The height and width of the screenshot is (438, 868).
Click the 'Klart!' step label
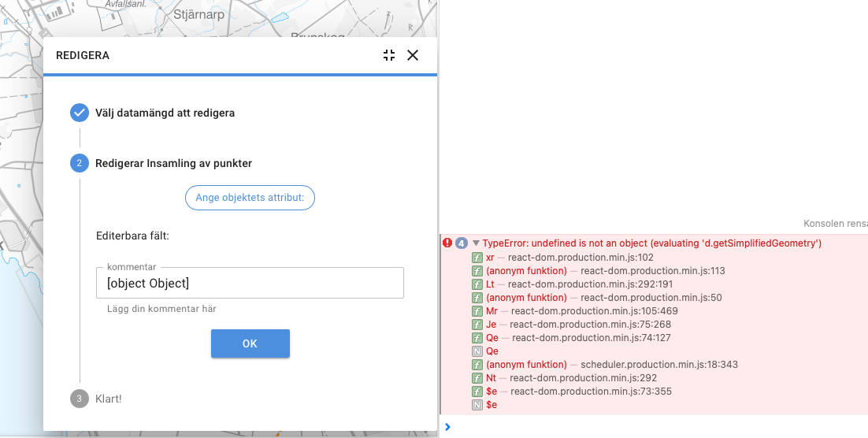pos(109,399)
